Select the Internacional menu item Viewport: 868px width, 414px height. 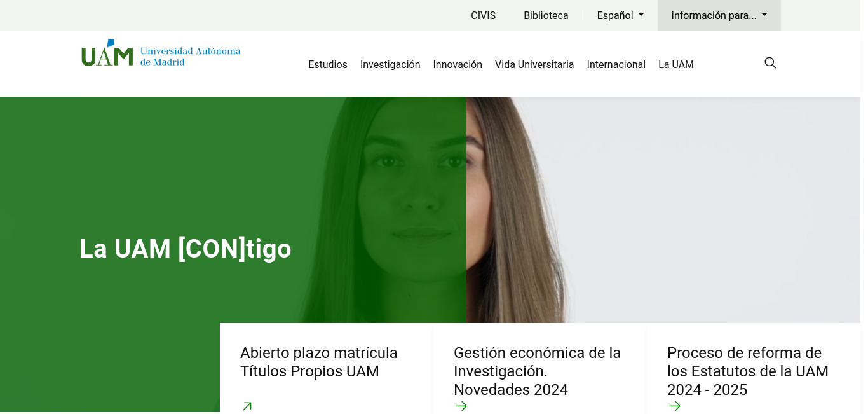pyautogui.click(x=616, y=64)
